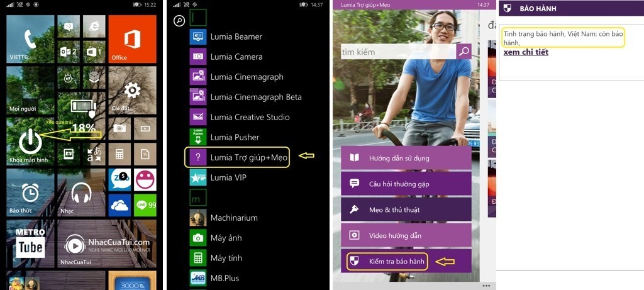Launch the Metro Tube tile
Image resolution: width=644 pixels, height=290 pixels.
[x=30, y=243]
